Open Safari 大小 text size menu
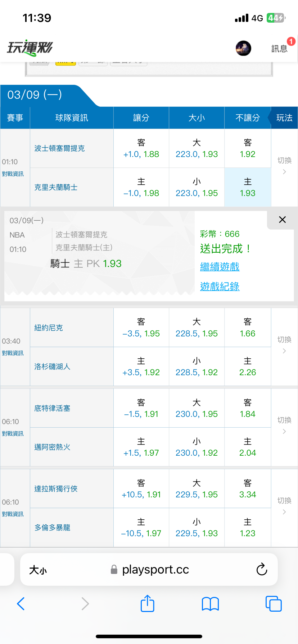This screenshot has width=298, height=644. (x=38, y=570)
